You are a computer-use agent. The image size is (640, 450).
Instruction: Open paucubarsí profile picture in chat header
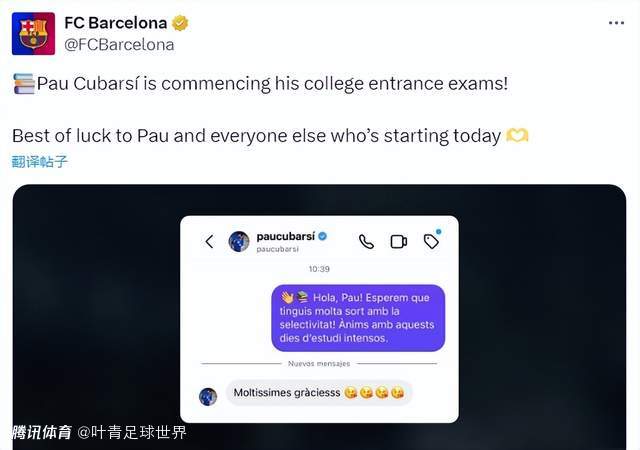pyautogui.click(x=239, y=241)
